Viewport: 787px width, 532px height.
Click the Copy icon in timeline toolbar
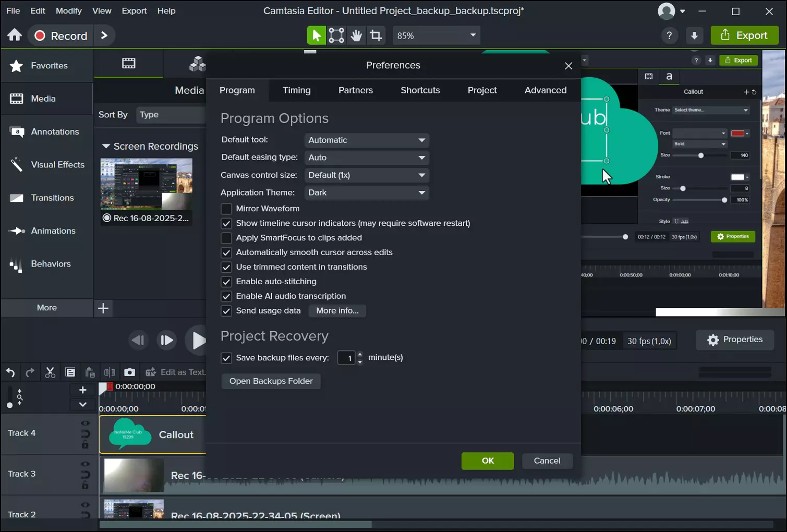click(x=70, y=372)
